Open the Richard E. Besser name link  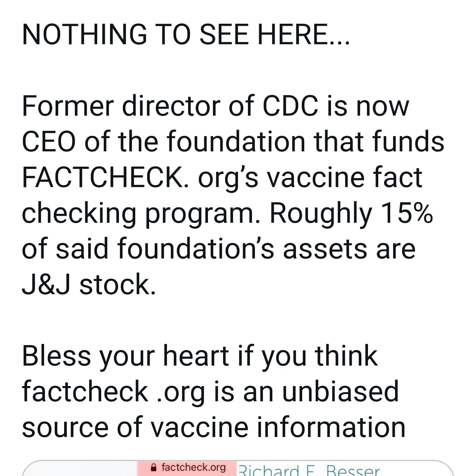309,470
